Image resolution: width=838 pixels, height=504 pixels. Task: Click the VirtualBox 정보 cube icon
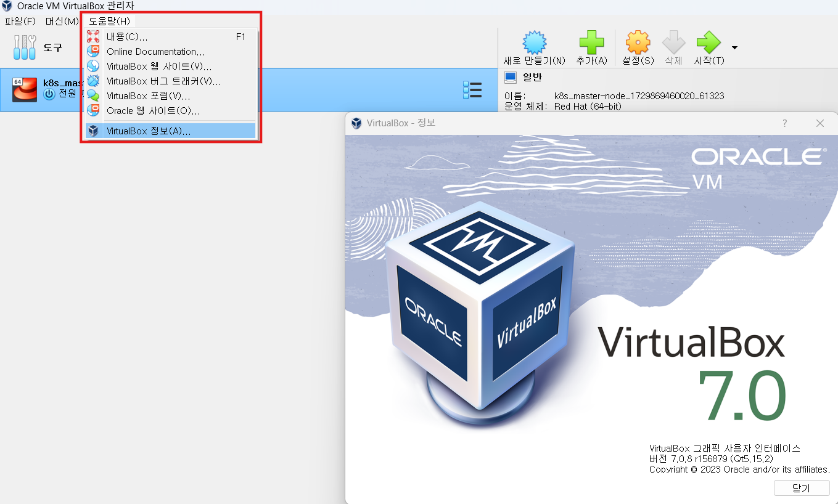93,131
